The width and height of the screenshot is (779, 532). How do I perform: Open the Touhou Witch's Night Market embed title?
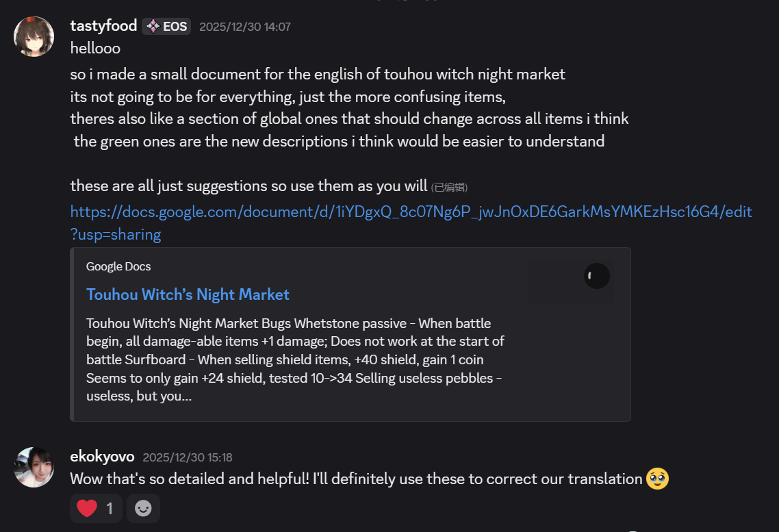click(x=188, y=294)
